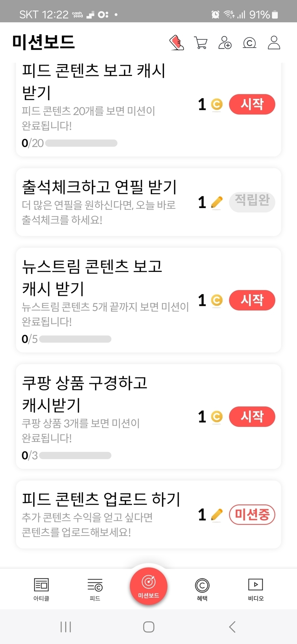Tap the red sneaker icon in header

pos(176,43)
